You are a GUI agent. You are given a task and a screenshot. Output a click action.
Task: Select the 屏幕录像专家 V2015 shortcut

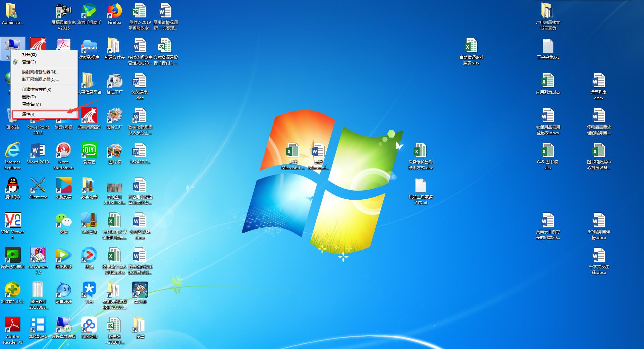(64, 17)
